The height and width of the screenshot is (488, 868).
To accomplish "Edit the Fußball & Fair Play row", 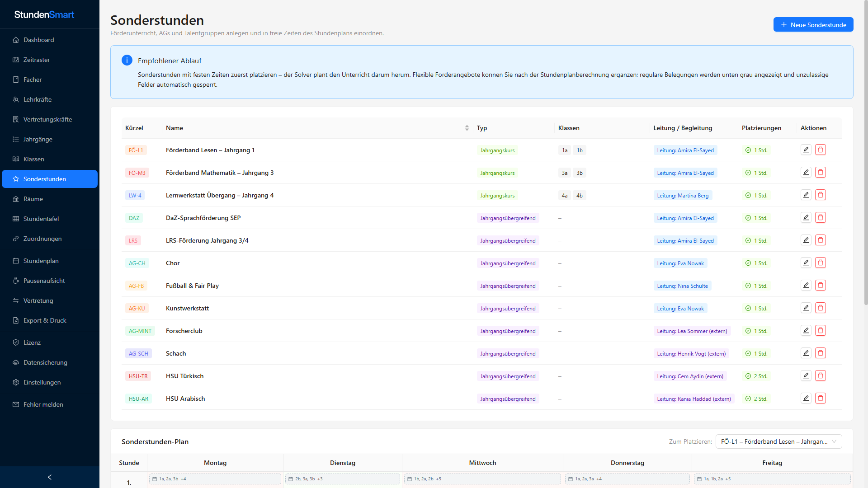I will [x=806, y=285].
